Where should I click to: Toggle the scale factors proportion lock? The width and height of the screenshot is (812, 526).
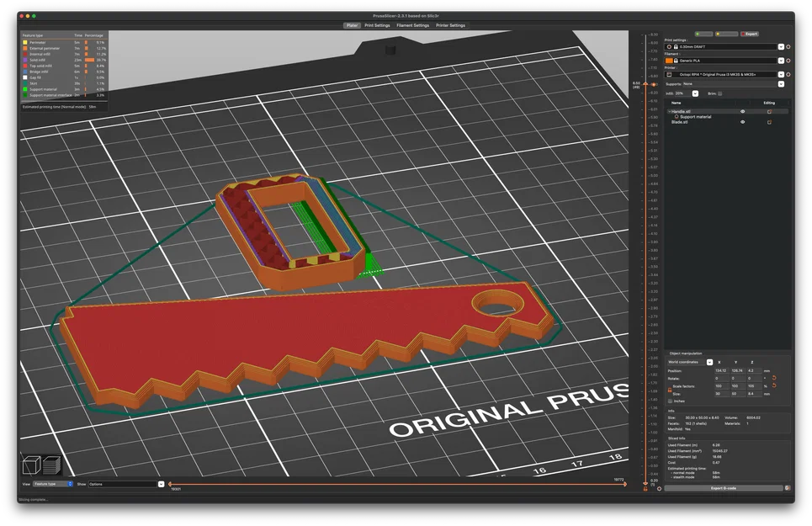(x=669, y=390)
